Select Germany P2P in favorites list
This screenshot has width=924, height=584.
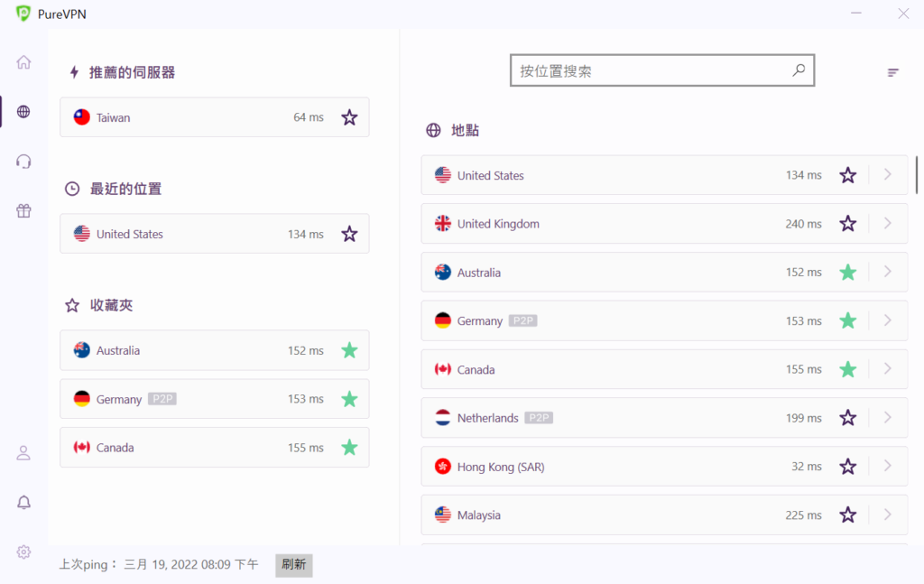coord(215,399)
